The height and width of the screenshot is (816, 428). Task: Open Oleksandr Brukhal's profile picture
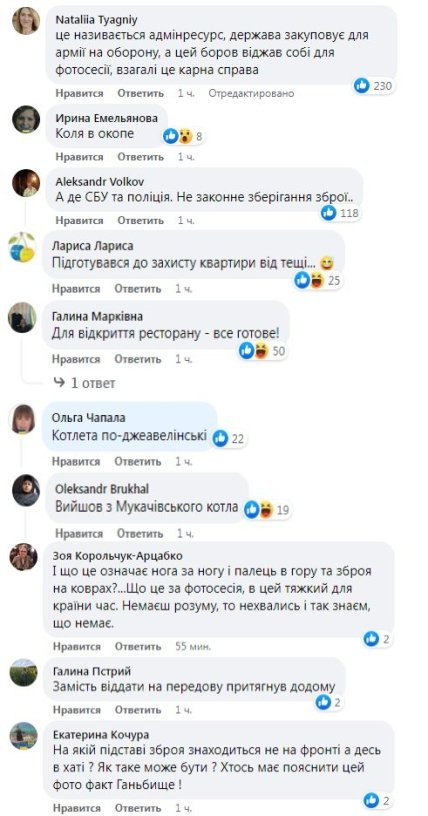coord(26,490)
